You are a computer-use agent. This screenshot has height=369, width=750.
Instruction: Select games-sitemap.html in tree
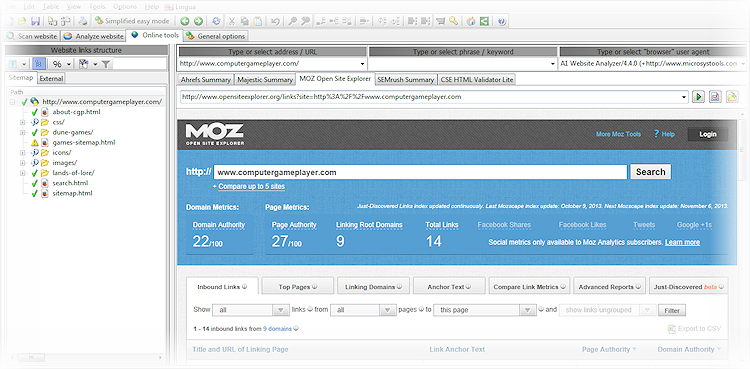84,143
